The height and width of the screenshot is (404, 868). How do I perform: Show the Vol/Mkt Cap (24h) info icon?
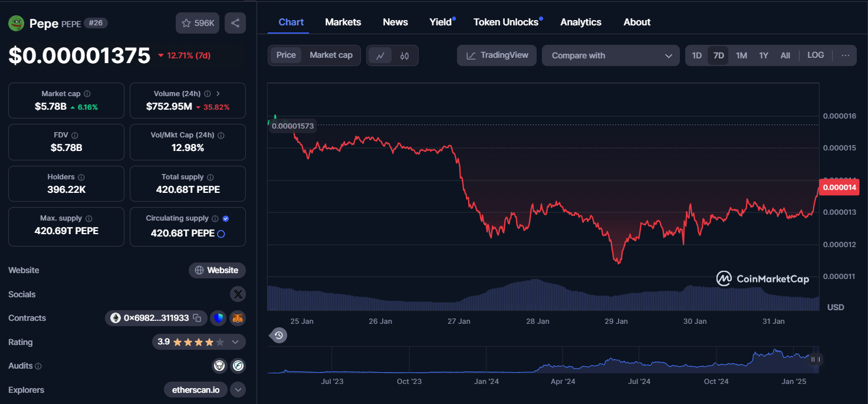(x=221, y=135)
